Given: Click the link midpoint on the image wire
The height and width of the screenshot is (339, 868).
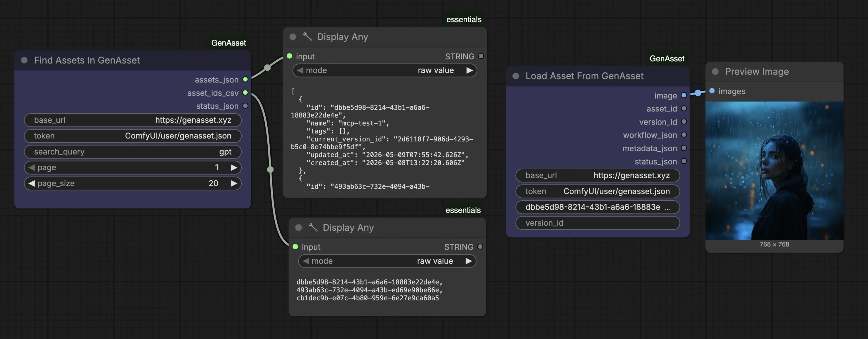Looking at the screenshot, I should point(698,93).
